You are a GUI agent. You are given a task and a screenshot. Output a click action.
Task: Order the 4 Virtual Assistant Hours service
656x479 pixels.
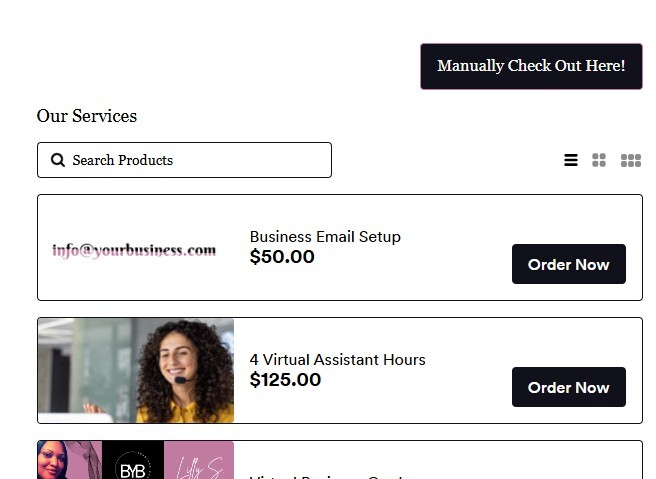pyautogui.click(x=568, y=387)
